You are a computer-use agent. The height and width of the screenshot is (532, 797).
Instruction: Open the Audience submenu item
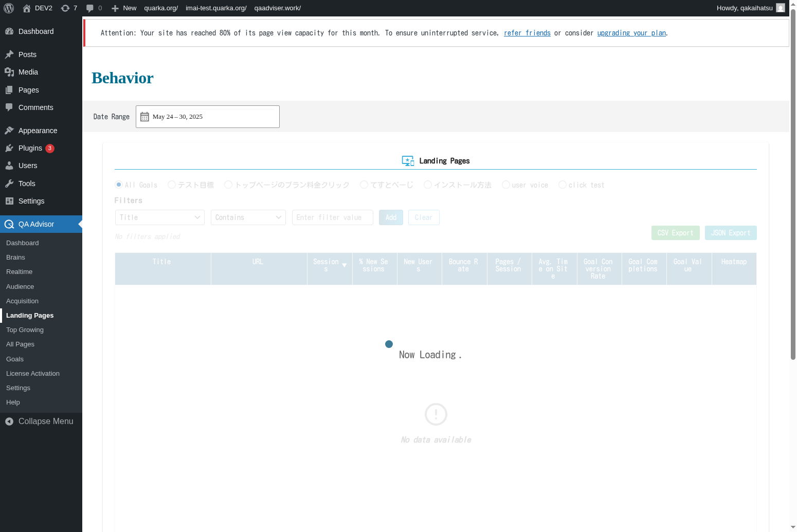click(x=20, y=287)
